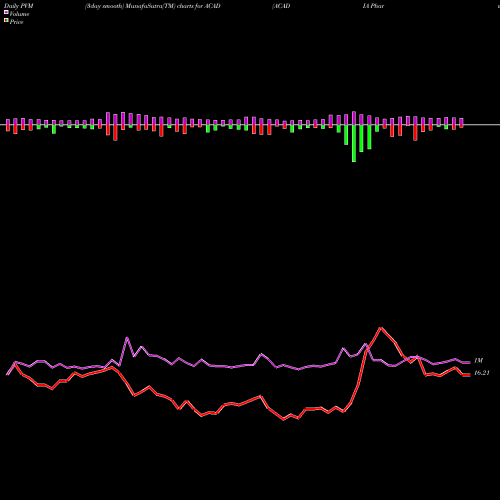Click the Price legend color swatch

[x=6, y=21]
